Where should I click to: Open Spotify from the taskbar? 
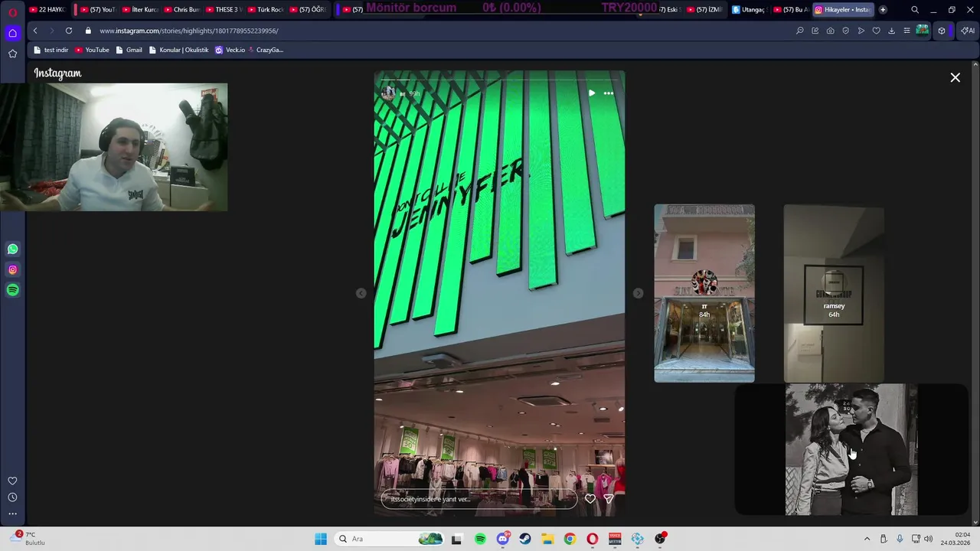click(480, 539)
